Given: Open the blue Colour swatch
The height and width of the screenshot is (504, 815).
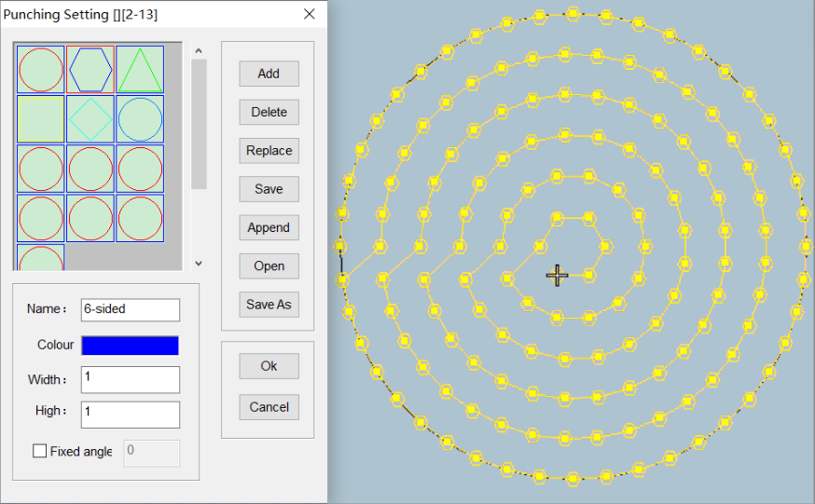Looking at the screenshot, I should point(130,346).
